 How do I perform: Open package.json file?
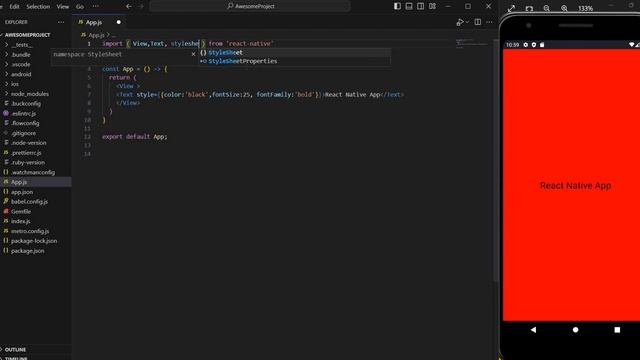(27, 251)
